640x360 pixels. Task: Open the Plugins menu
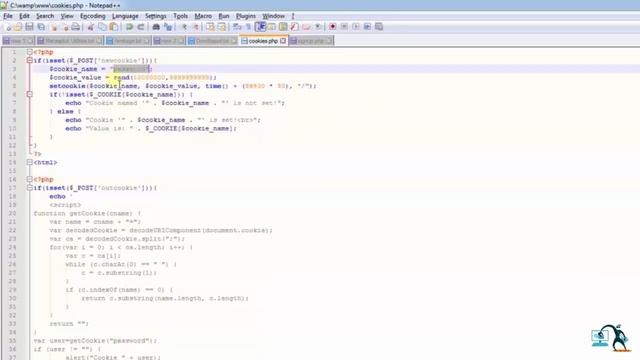(x=246, y=16)
